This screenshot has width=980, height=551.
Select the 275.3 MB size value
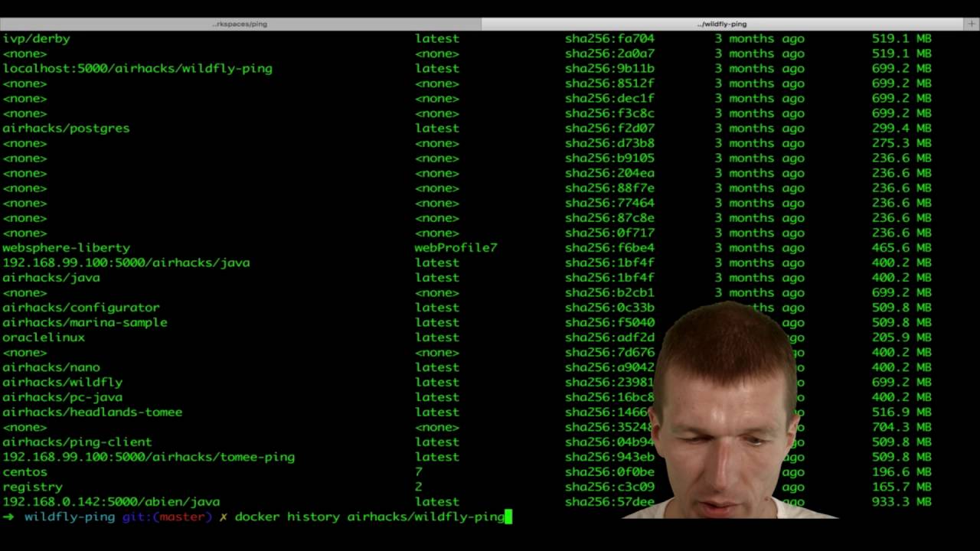(x=902, y=143)
